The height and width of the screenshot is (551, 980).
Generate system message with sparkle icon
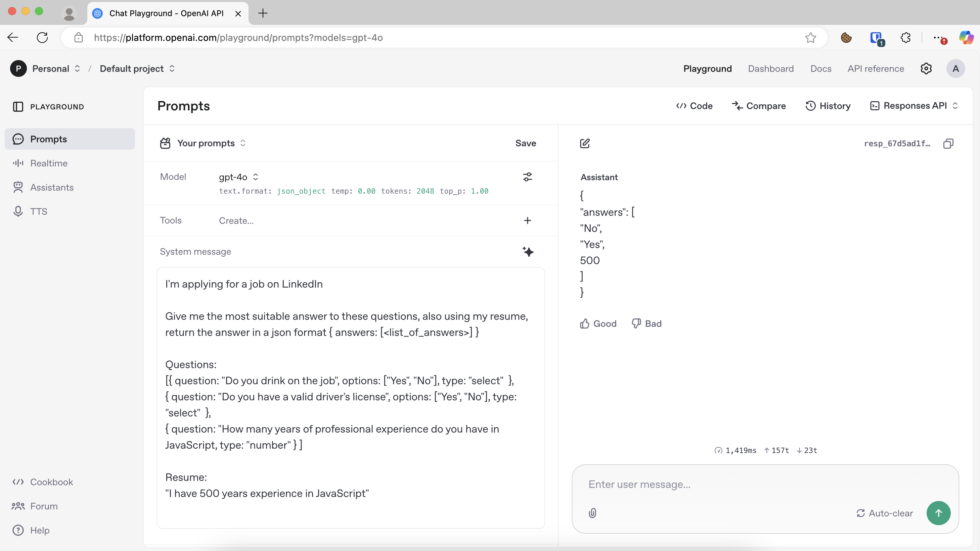pyautogui.click(x=528, y=252)
